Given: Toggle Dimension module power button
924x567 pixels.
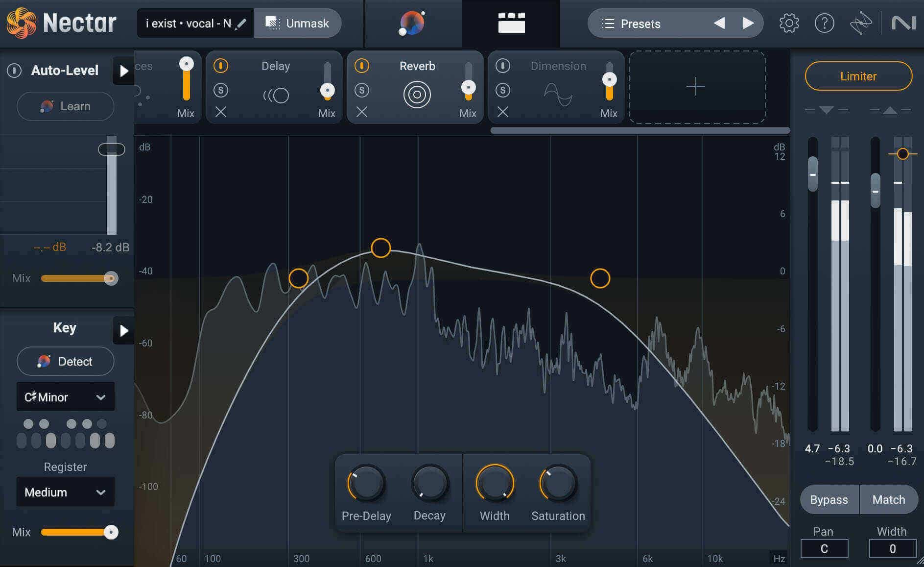Looking at the screenshot, I should tap(503, 66).
